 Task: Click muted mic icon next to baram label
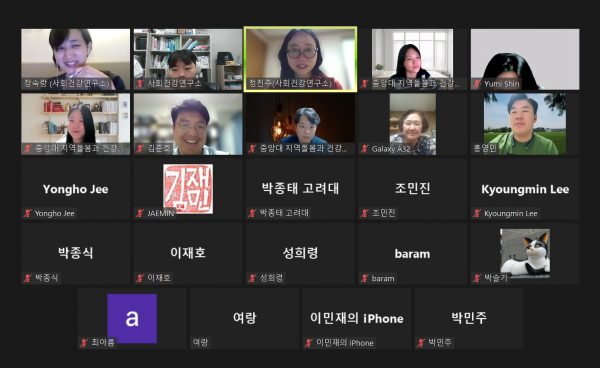(365, 278)
